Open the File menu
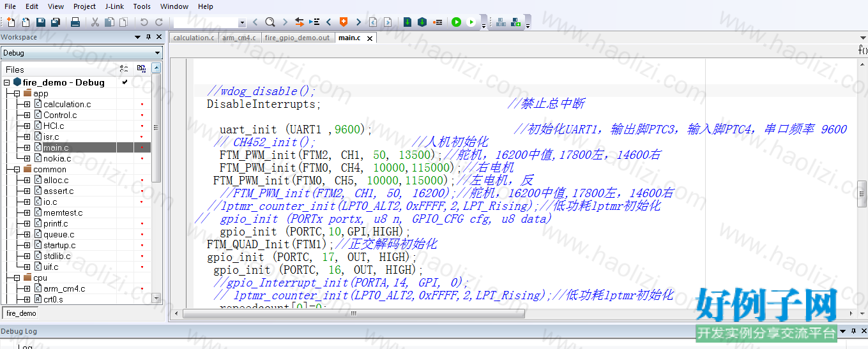The image size is (868, 349). (10, 6)
